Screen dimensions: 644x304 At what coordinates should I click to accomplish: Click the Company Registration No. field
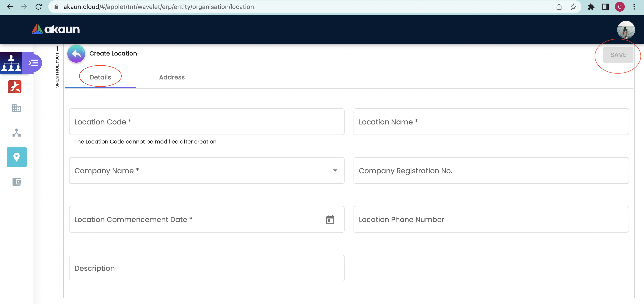tap(491, 171)
